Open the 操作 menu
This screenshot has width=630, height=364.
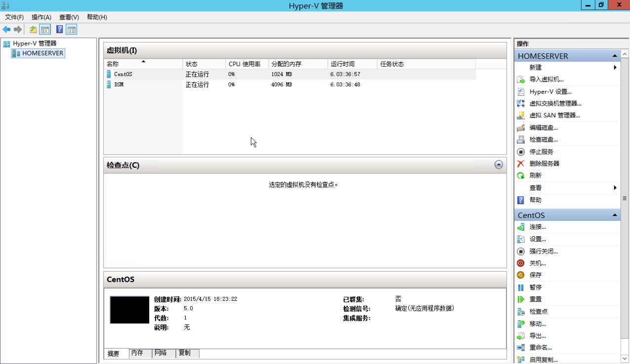[41, 17]
